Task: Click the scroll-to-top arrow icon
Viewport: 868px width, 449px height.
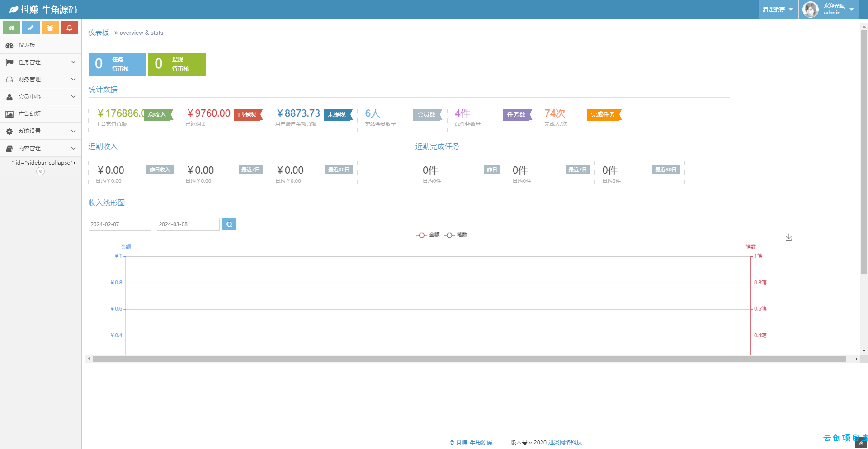Action: coord(862,444)
